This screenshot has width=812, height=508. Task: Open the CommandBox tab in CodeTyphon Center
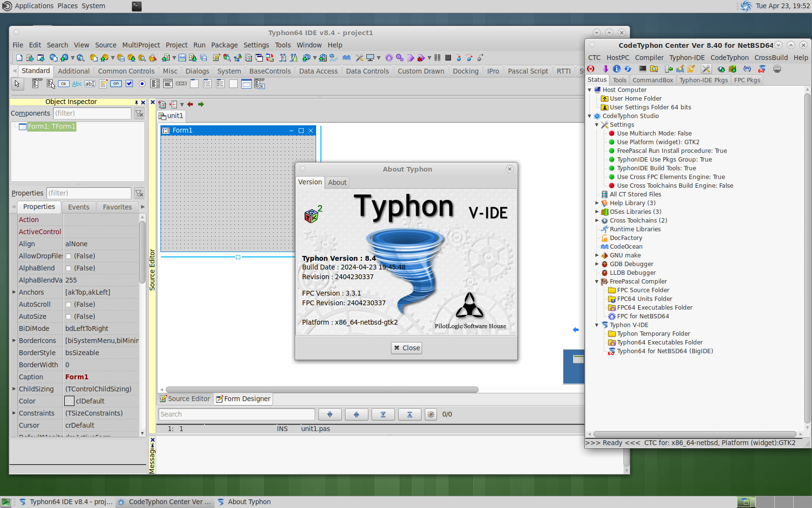[652, 80]
